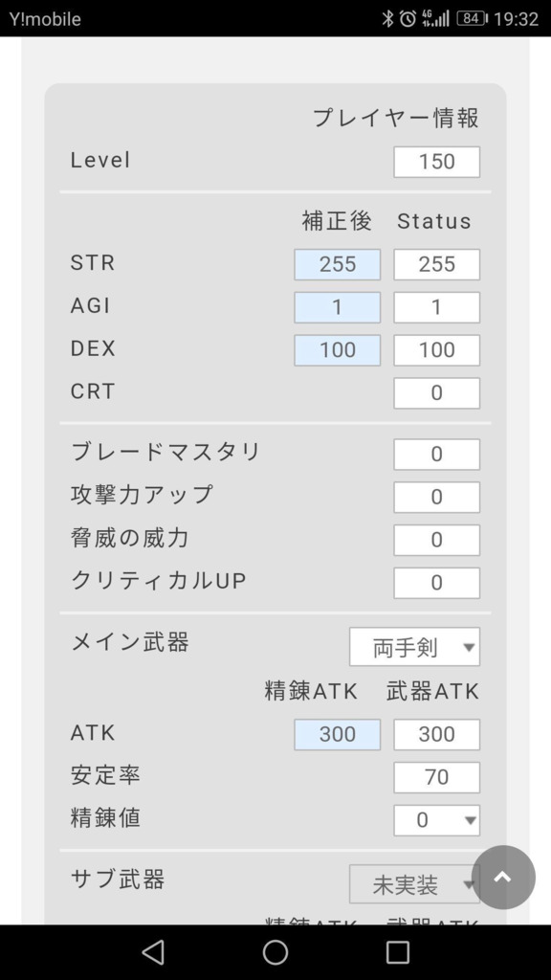Open the メイン武器 両手剣 dropdown
This screenshot has width=551, height=980.
[x=415, y=647]
